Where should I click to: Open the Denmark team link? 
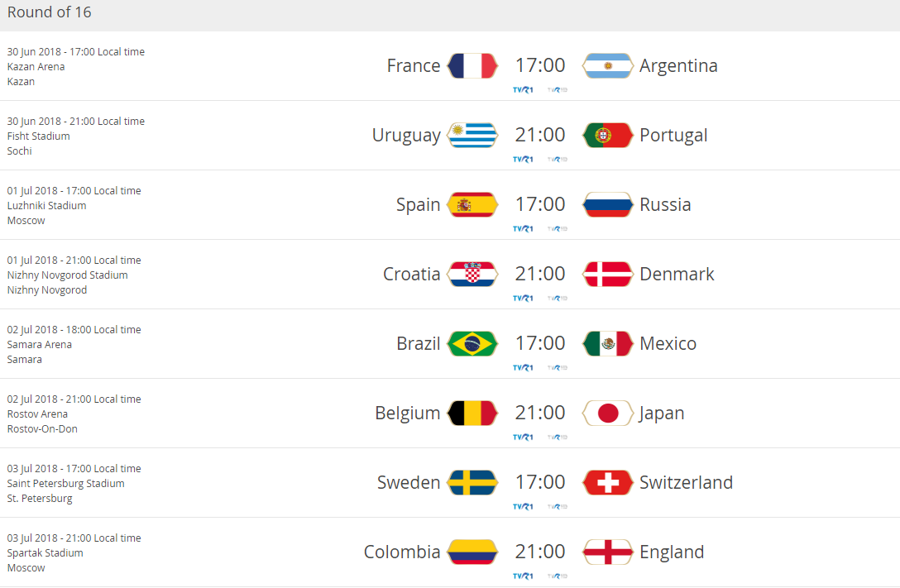pyautogui.click(x=677, y=275)
